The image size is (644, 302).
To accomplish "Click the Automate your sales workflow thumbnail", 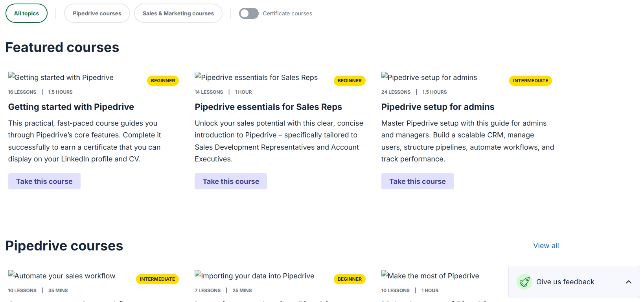I will pos(62,276).
